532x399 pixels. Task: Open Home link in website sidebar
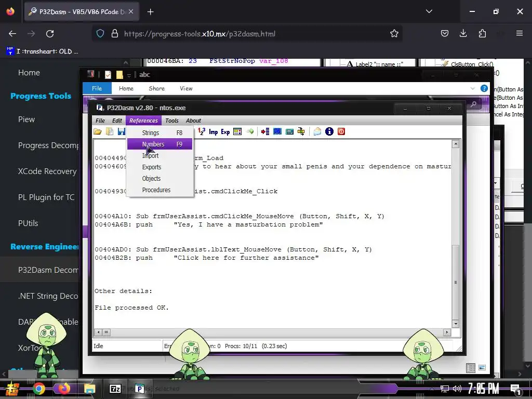[29, 73]
